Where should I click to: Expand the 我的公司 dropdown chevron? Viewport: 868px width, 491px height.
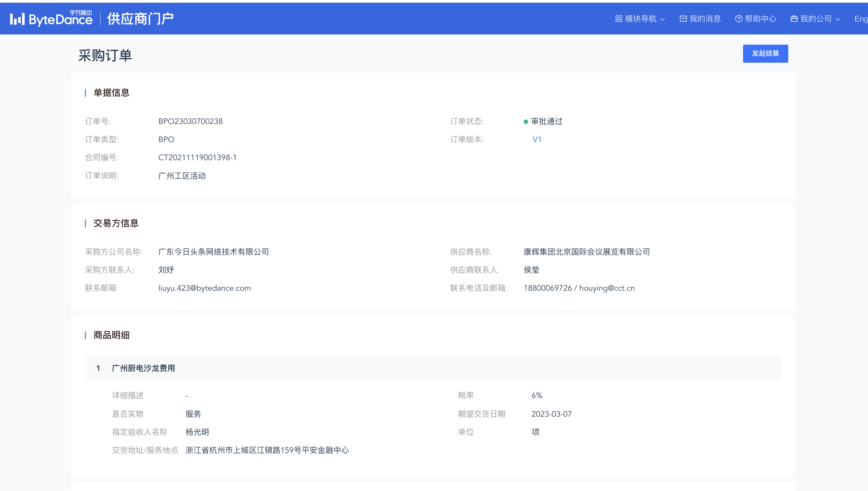(x=838, y=19)
